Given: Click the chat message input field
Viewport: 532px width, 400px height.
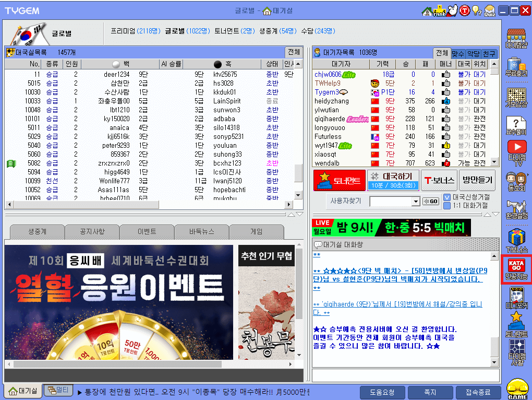Looking at the screenshot, I should (x=405, y=375).
